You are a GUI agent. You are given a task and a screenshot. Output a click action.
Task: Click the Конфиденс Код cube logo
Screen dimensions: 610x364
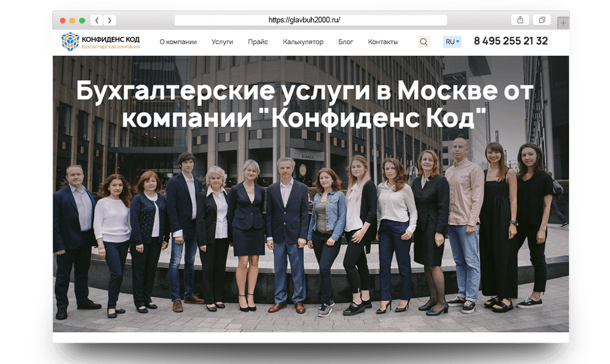click(70, 42)
